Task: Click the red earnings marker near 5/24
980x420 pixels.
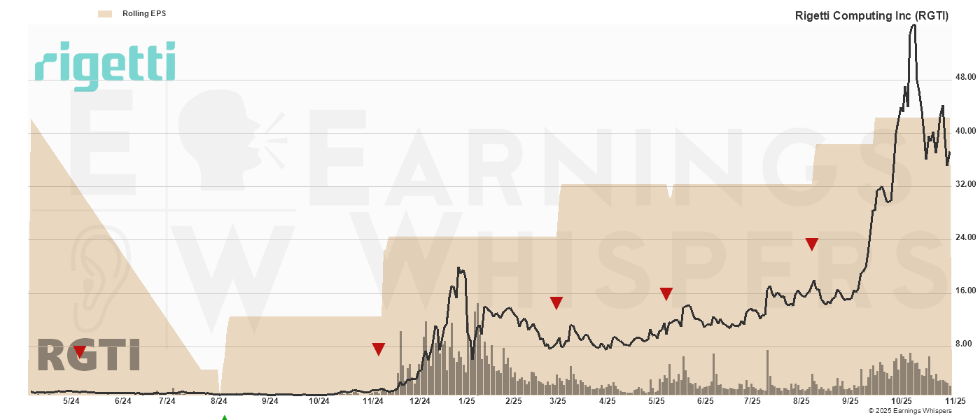Action: [x=79, y=351]
